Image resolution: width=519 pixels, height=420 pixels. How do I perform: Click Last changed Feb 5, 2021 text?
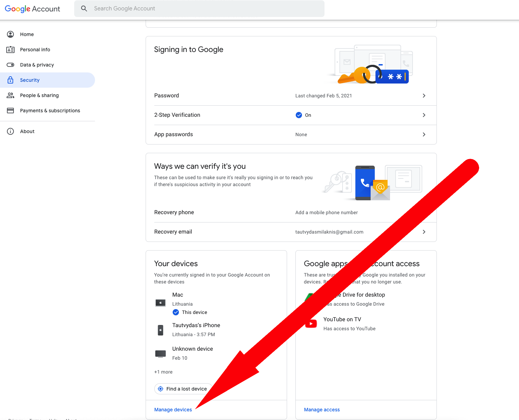coord(323,96)
